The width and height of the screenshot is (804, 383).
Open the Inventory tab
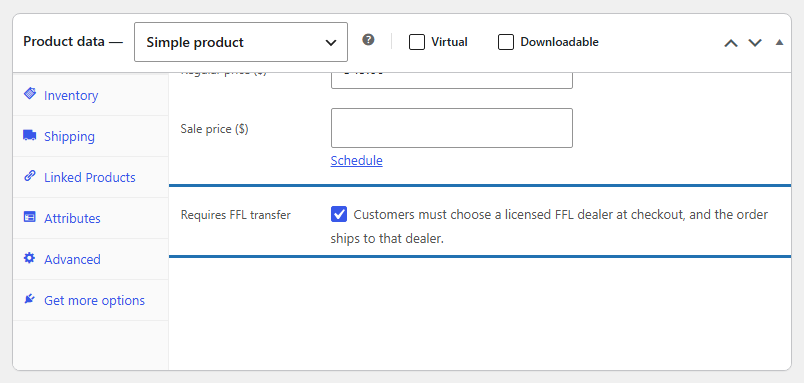[x=91, y=95]
